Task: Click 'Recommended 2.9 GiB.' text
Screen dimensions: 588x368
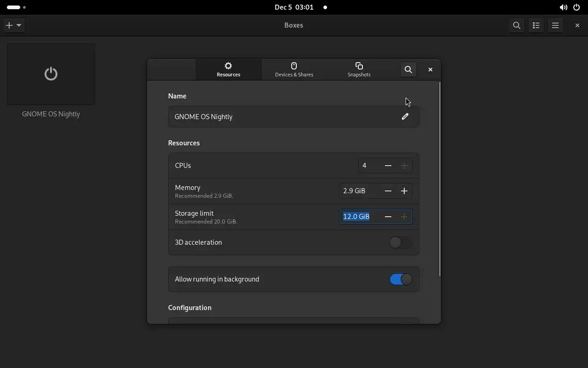Action: 204,196
